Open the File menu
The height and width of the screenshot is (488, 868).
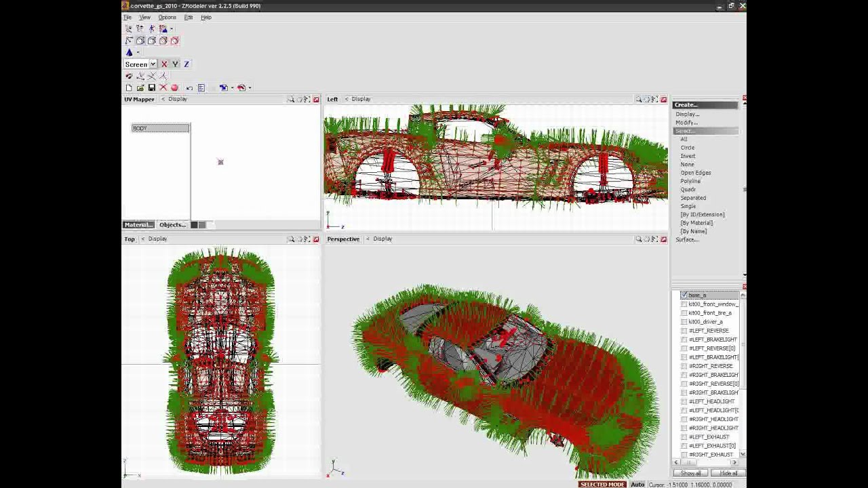point(127,18)
